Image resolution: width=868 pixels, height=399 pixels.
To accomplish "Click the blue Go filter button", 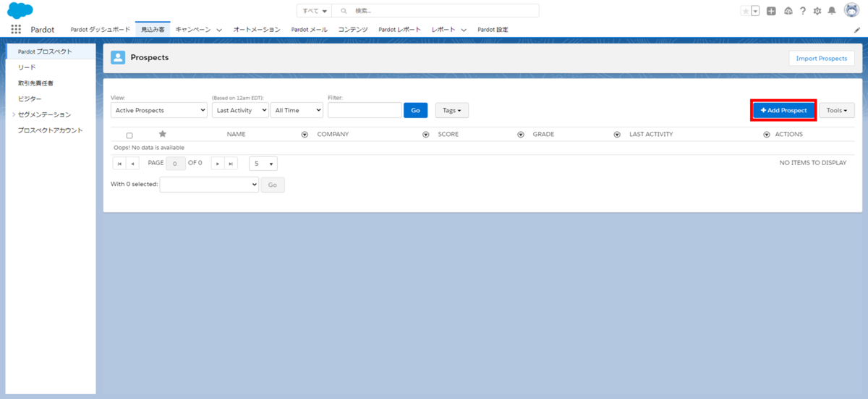I will click(x=415, y=110).
